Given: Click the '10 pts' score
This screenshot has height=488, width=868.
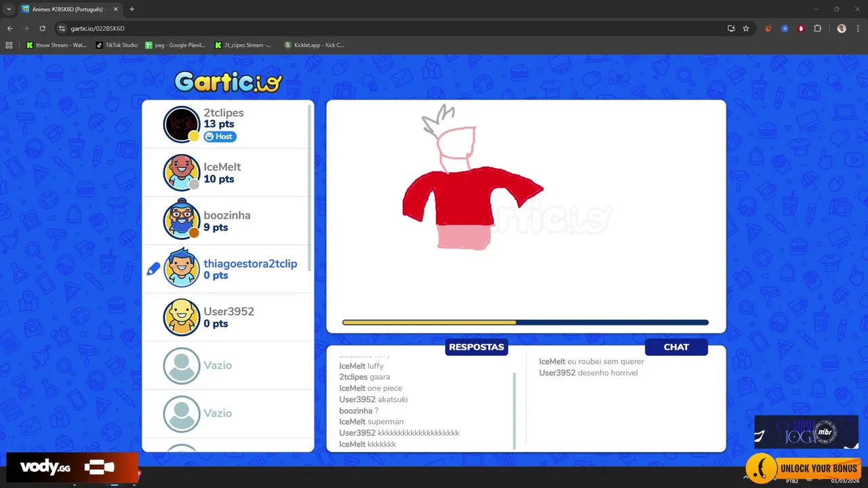Looking at the screenshot, I should [219, 179].
